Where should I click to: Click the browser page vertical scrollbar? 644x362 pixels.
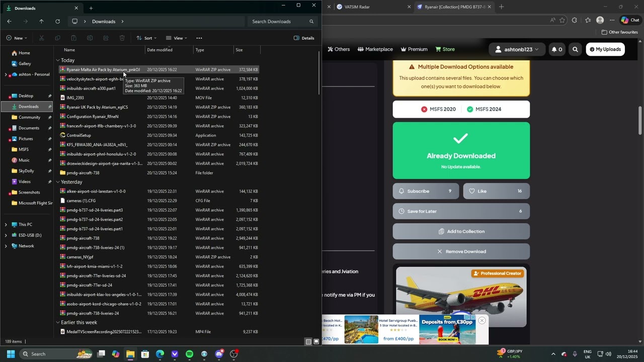tap(640, 121)
